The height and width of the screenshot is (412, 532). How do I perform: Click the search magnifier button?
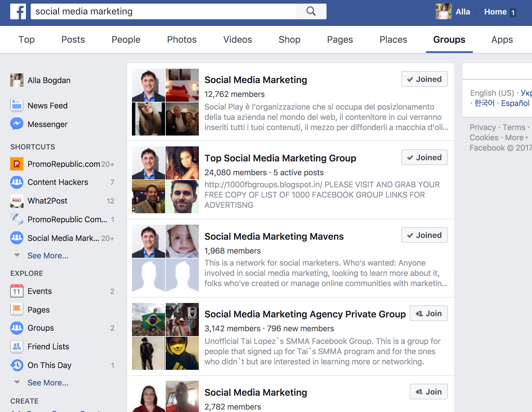click(x=311, y=11)
